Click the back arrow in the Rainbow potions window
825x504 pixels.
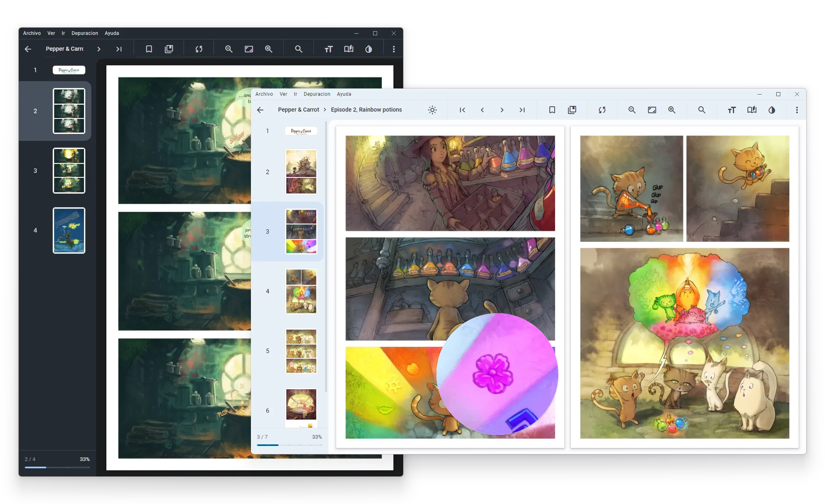click(x=260, y=110)
